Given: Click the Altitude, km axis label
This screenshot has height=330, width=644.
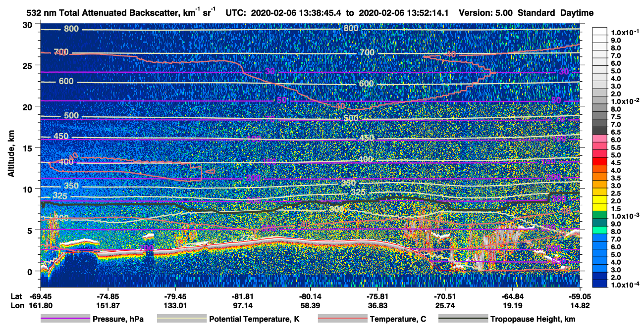Looking at the screenshot, I should [x=11, y=154].
